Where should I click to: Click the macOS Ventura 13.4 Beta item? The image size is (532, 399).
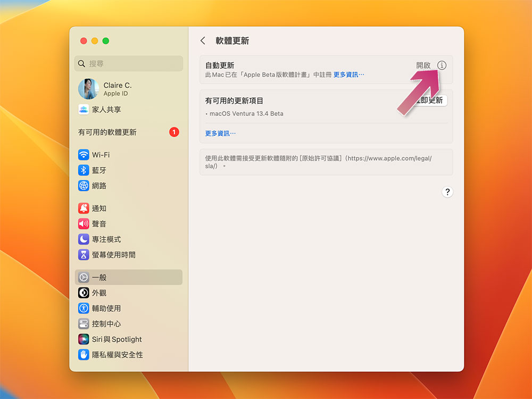[x=246, y=114]
